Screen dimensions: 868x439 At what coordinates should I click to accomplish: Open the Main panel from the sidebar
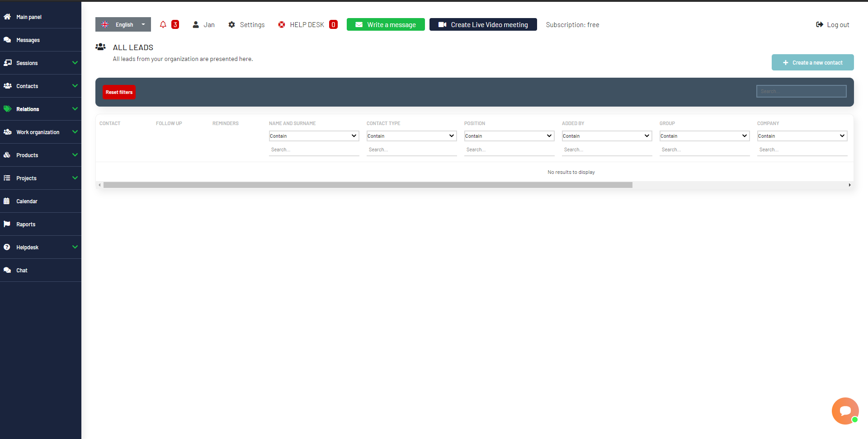28,17
